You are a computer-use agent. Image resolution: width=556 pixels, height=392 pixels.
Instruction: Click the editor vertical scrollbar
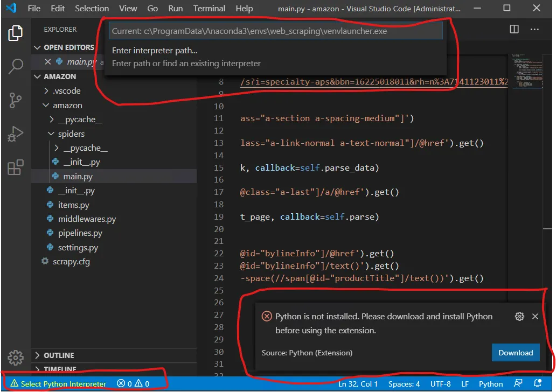(547, 213)
